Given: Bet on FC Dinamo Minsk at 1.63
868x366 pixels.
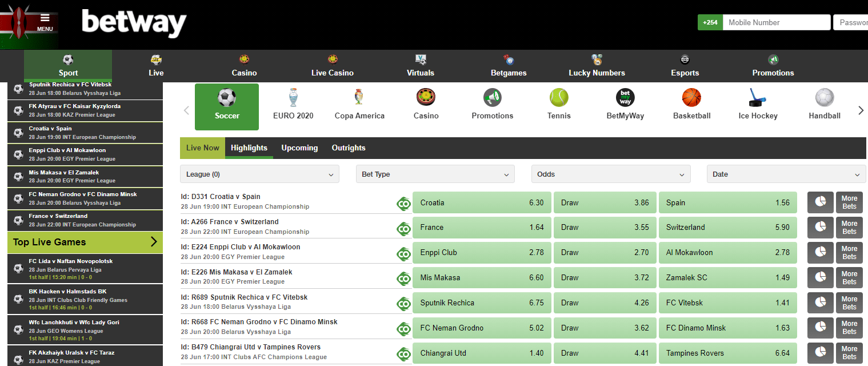Looking at the screenshot, I should pyautogui.click(x=728, y=328).
